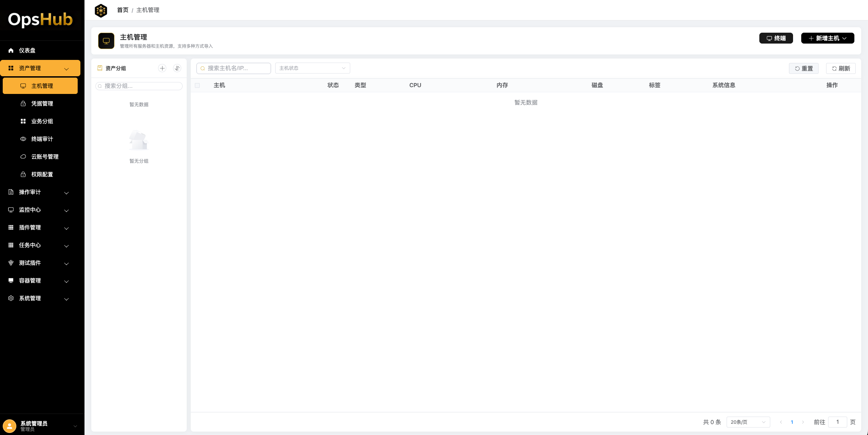
Task: Click the add asset group plus icon
Action: tap(162, 68)
